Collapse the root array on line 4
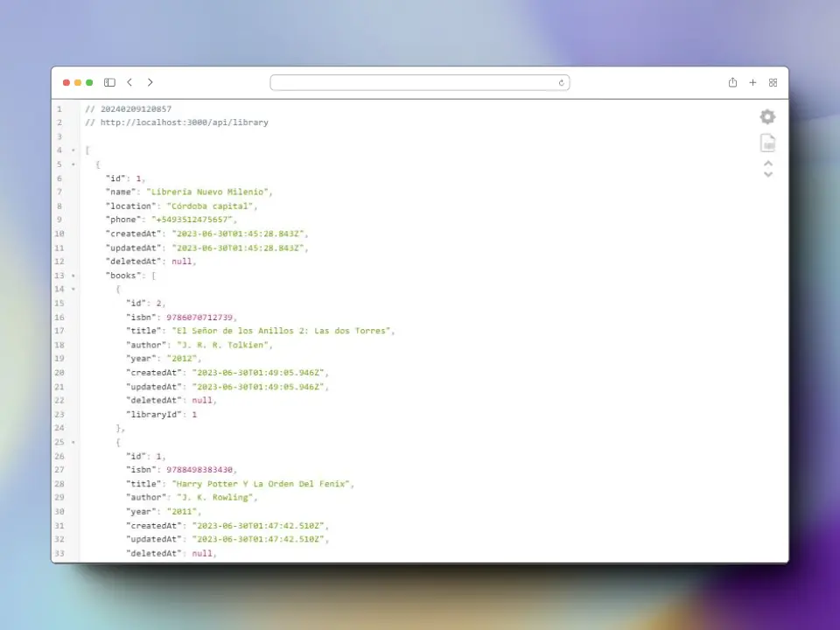Screen dimensions: 840x630 tap(73, 150)
